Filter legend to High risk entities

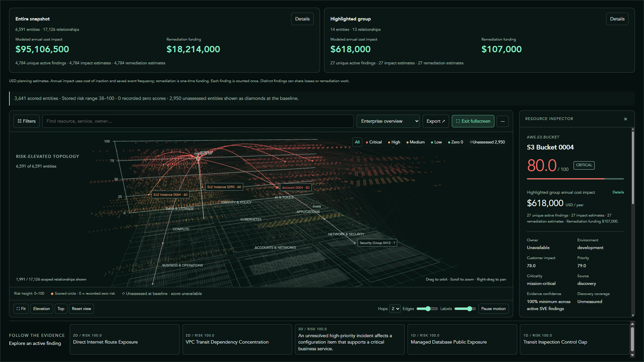coord(394,142)
